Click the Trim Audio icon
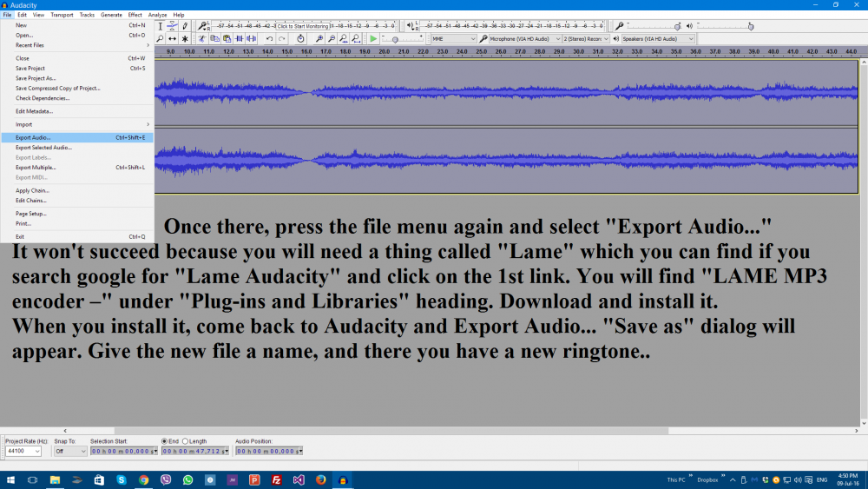This screenshot has height=489, width=868. coord(240,39)
